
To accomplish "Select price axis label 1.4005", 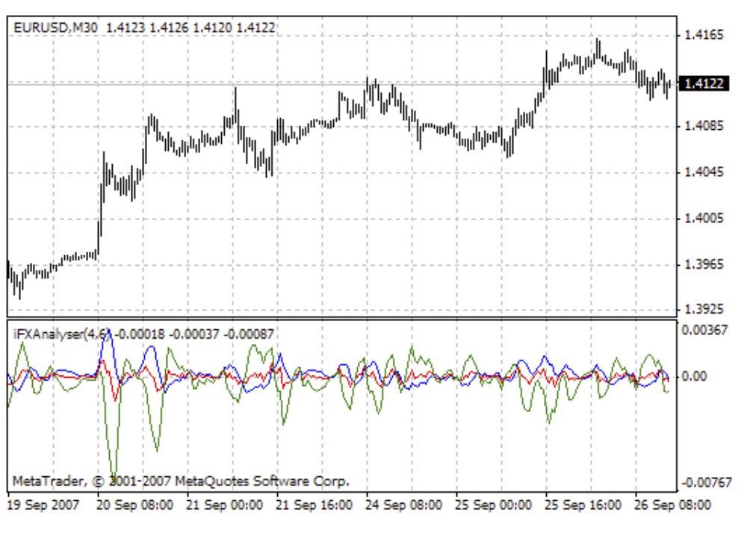I will (704, 218).
